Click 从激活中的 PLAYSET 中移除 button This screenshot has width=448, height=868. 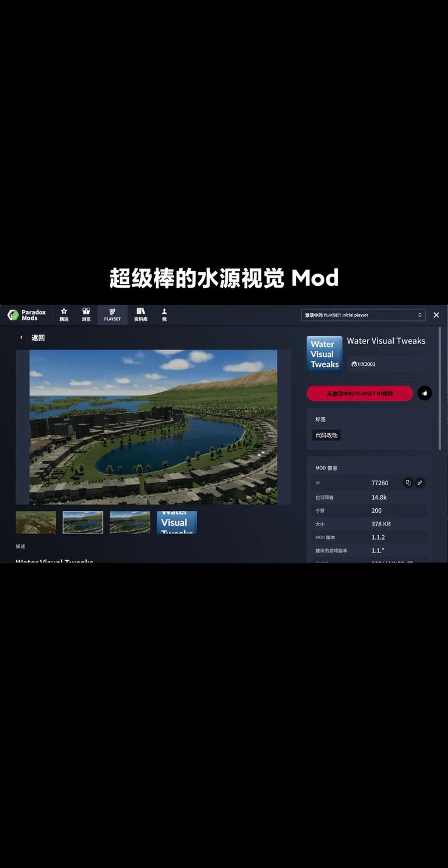[x=360, y=393]
